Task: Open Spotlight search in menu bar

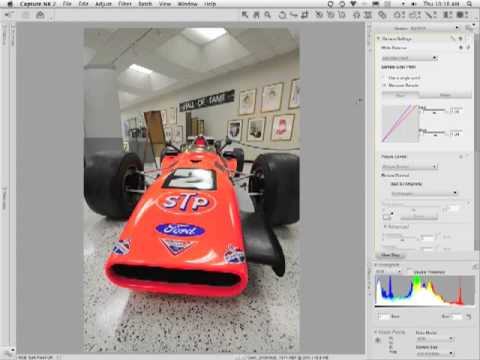Action: [x=469, y=4]
